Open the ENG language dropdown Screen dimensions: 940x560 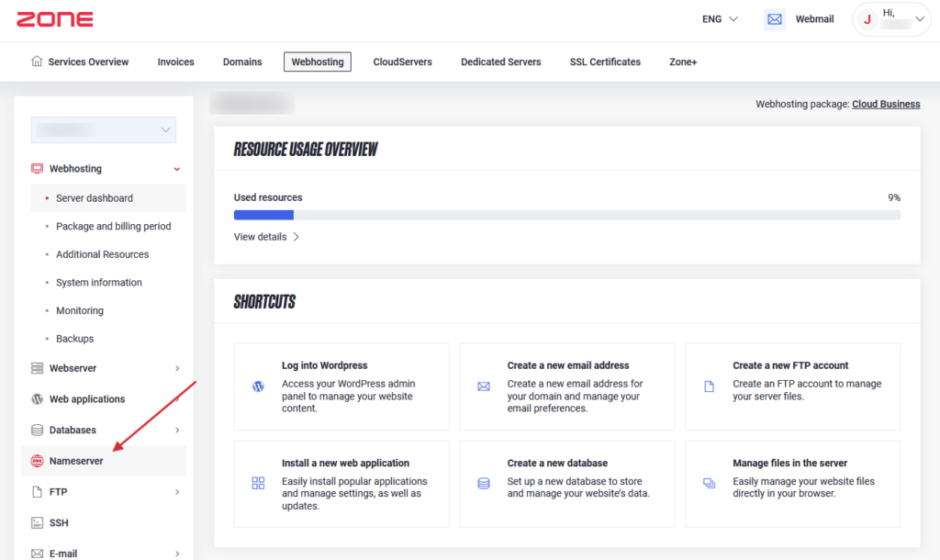pos(720,19)
